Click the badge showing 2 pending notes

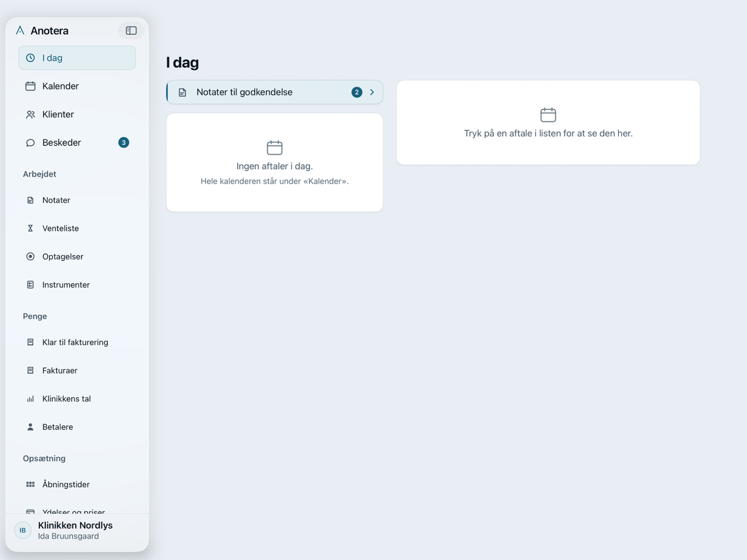tap(357, 92)
